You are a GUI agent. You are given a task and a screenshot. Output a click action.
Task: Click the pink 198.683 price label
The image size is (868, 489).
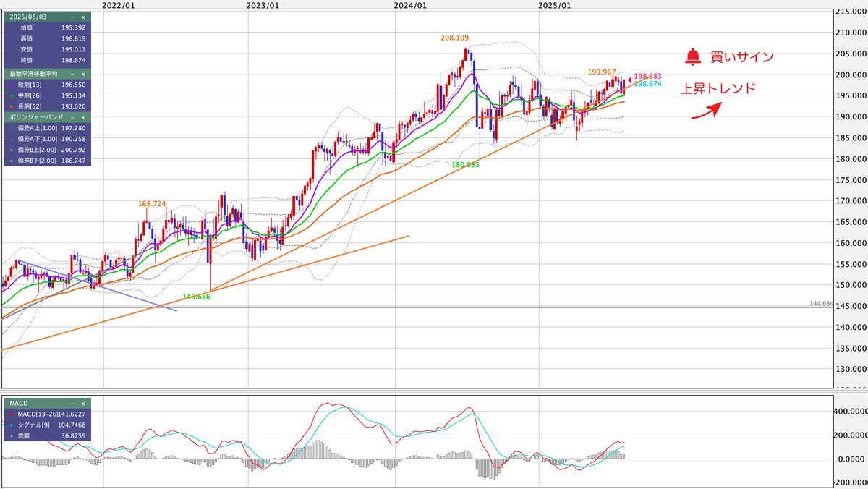pos(650,75)
